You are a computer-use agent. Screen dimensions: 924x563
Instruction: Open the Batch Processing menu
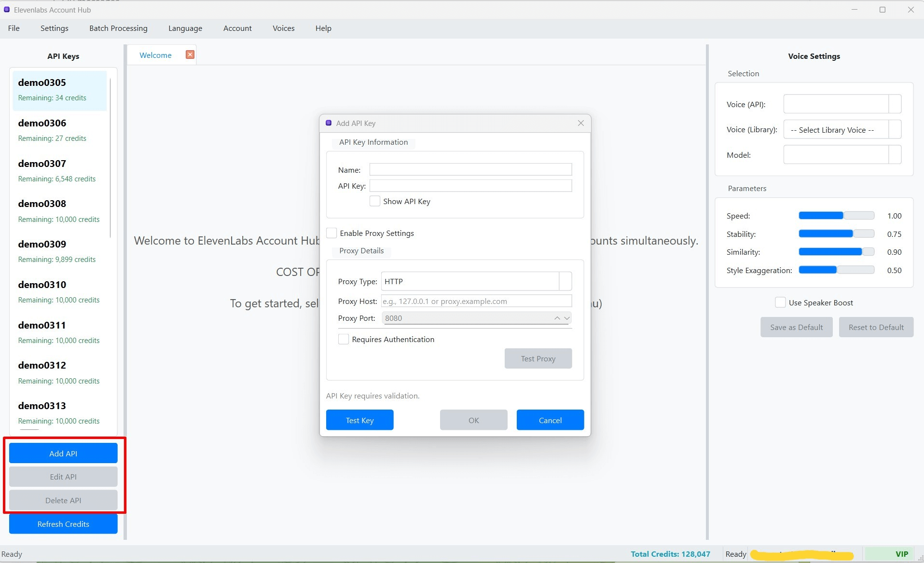(x=118, y=28)
